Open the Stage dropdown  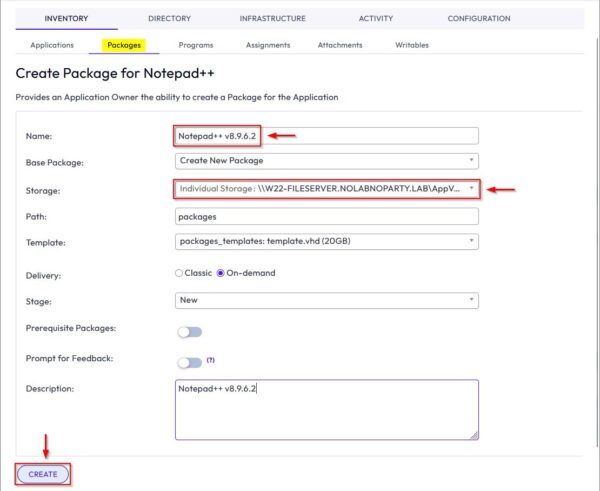[326, 300]
